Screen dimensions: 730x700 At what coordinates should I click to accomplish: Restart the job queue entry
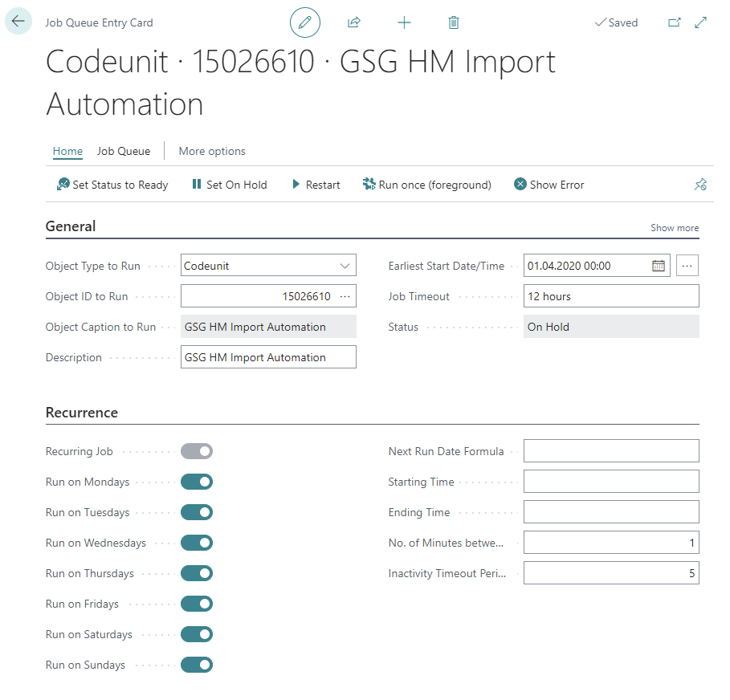[x=316, y=185]
